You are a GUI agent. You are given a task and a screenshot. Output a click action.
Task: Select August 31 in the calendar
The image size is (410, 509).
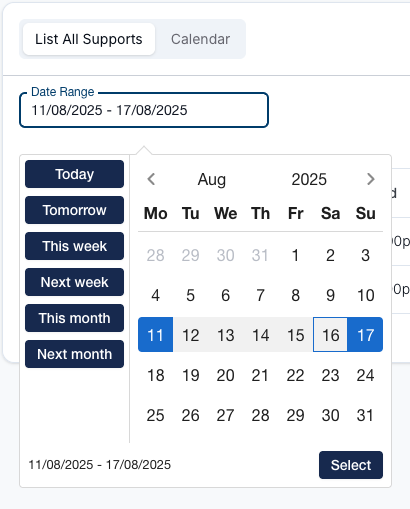(365, 415)
